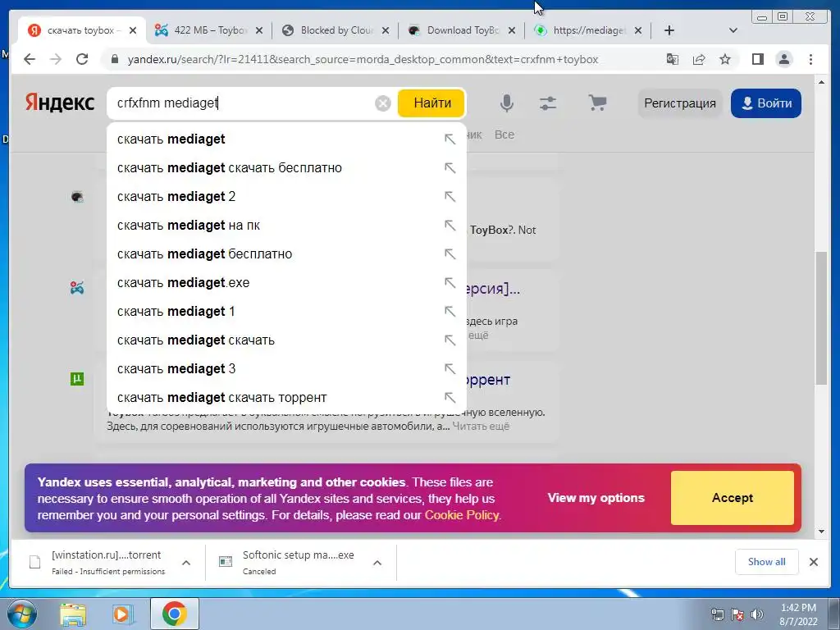Click the scrollbar down arrow
Screen dimensions: 840x630
821,532
